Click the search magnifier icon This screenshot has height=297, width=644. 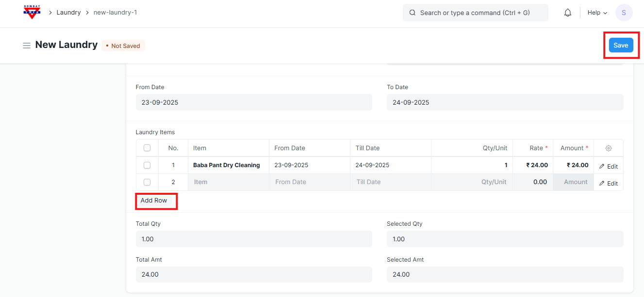tap(413, 13)
